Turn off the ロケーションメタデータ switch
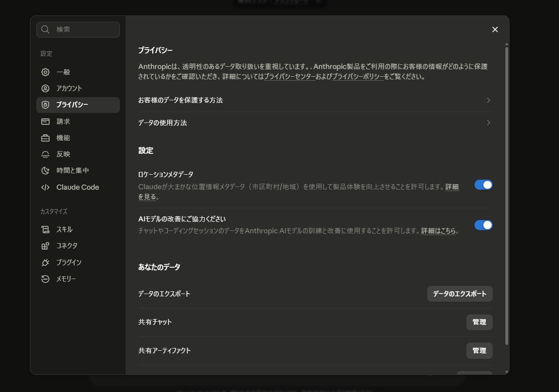Image resolution: width=559 pixels, height=392 pixels. coord(484,185)
